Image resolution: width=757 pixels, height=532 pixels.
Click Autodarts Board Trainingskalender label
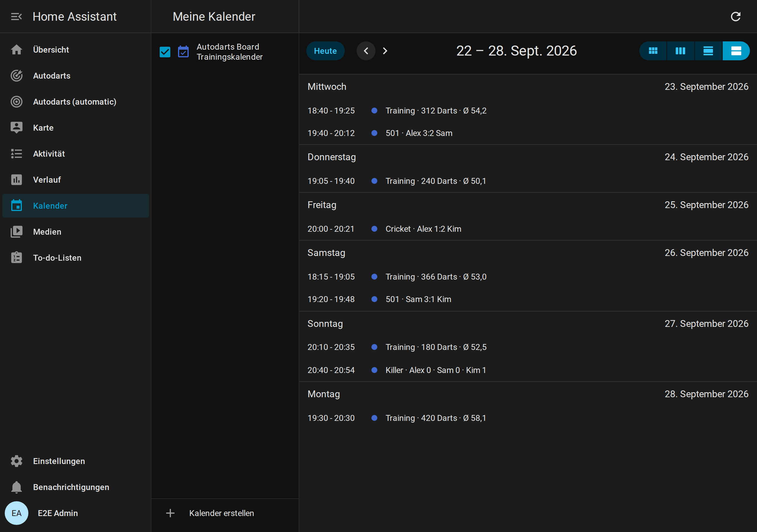pyautogui.click(x=229, y=52)
